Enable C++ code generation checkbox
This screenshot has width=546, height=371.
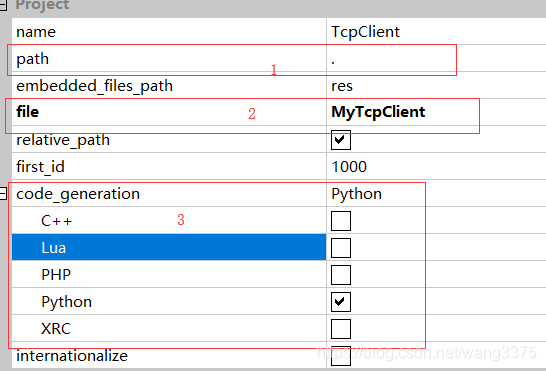click(x=341, y=221)
